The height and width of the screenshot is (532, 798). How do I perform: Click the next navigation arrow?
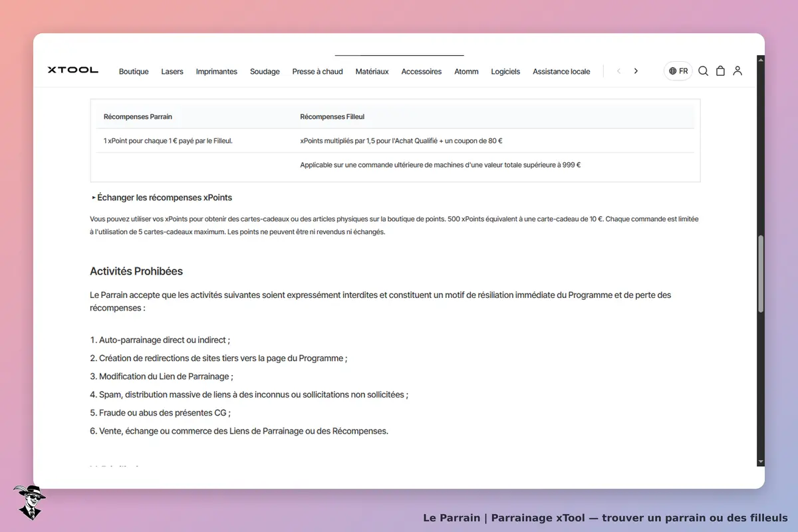click(x=636, y=71)
